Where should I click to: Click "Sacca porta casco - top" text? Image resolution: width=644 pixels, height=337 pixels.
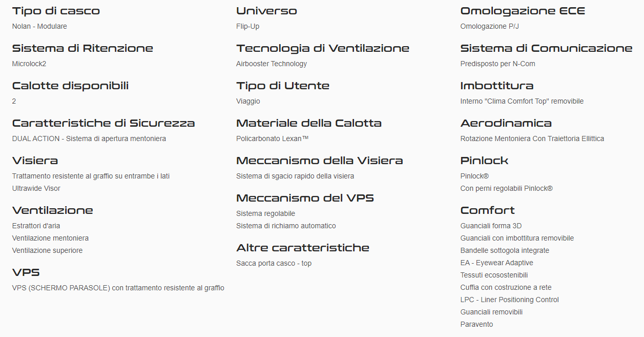pos(274,263)
